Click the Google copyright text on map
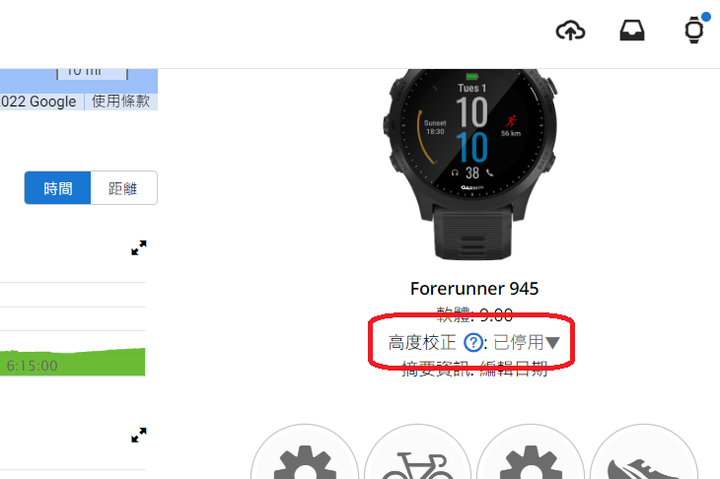The width and height of the screenshot is (720, 479). [39, 101]
